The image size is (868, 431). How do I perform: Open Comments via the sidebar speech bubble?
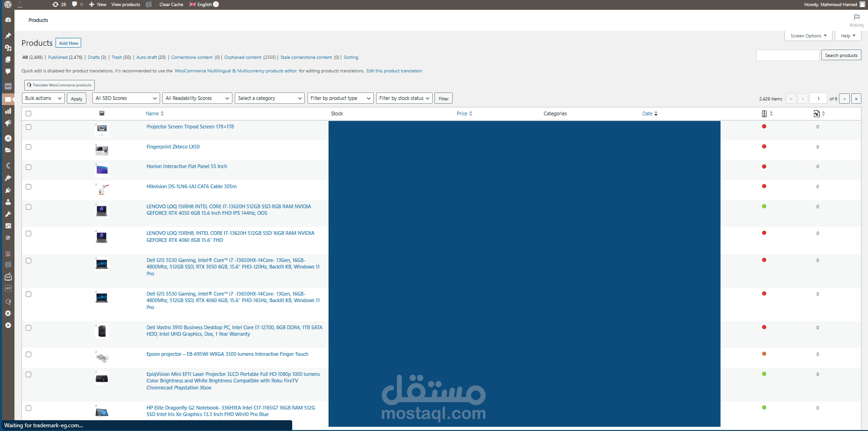[8, 71]
